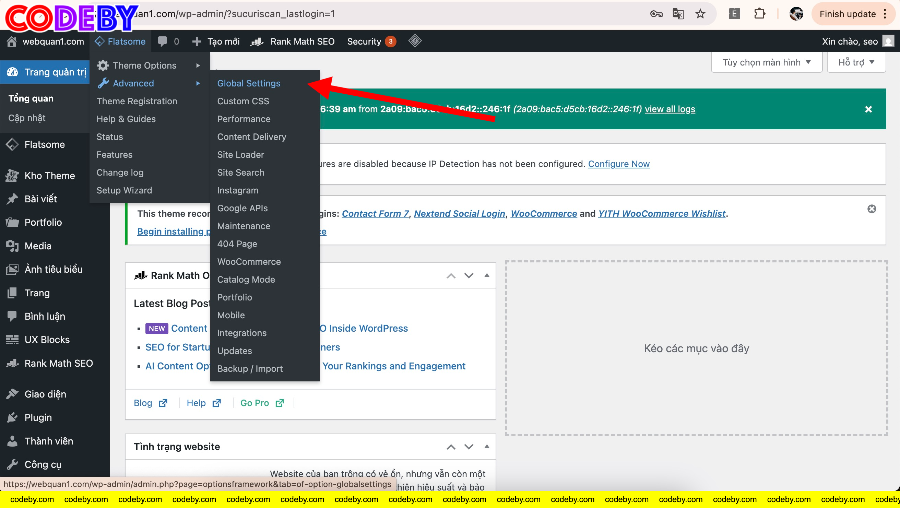Open Help & Guides menu entry
The width and height of the screenshot is (900, 508).
click(126, 119)
